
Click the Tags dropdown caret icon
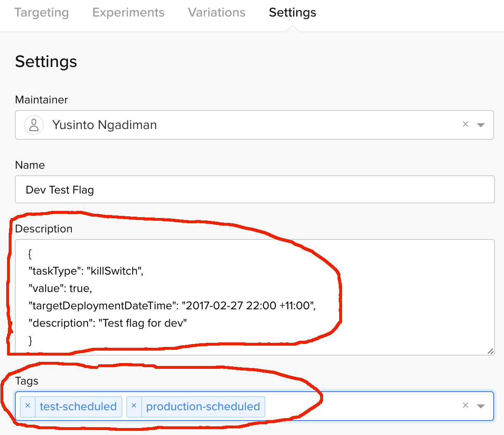(x=481, y=406)
